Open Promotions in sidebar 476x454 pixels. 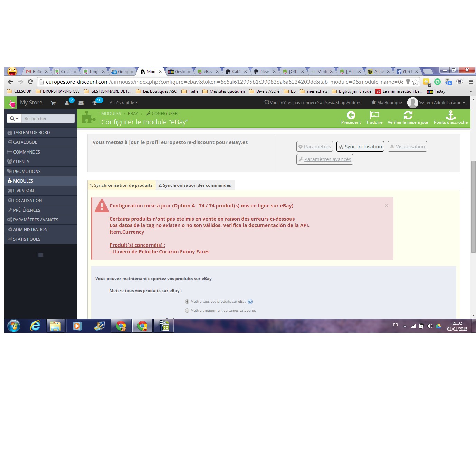click(x=41, y=171)
